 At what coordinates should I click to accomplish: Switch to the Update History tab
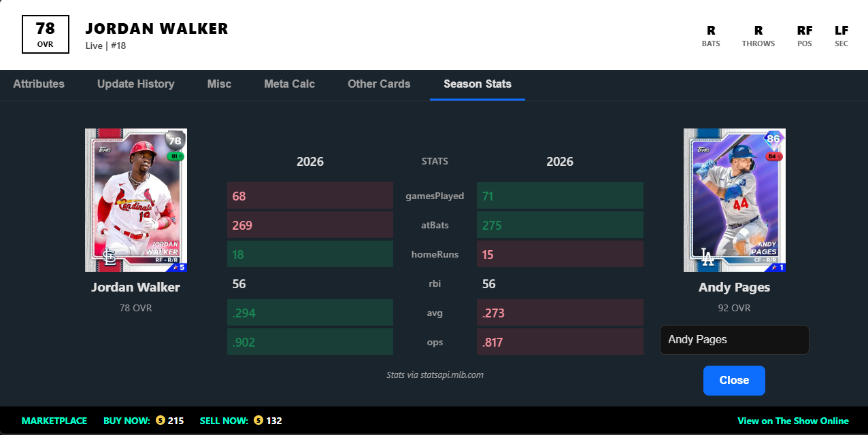click(136, 84)
